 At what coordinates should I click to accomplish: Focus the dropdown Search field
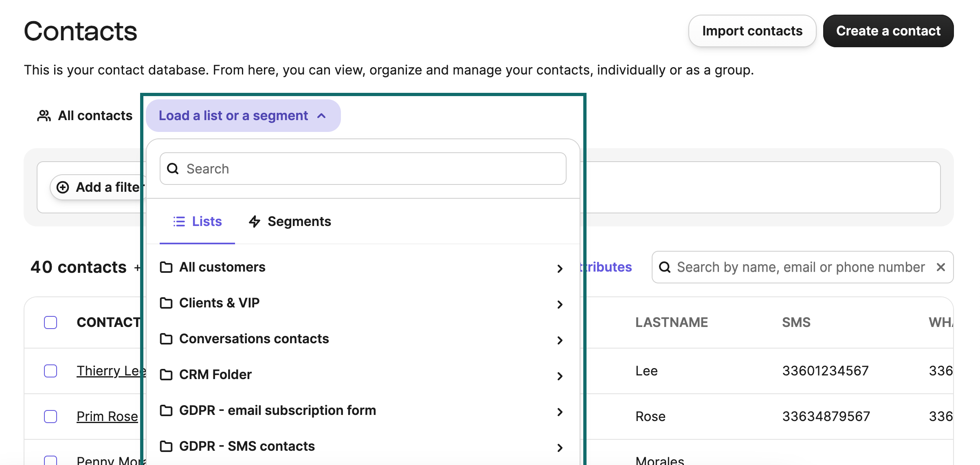[x=363, y=169]
